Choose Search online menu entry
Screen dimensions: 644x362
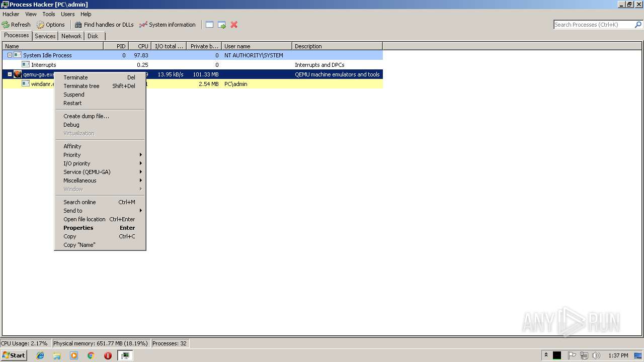(100, 202)
